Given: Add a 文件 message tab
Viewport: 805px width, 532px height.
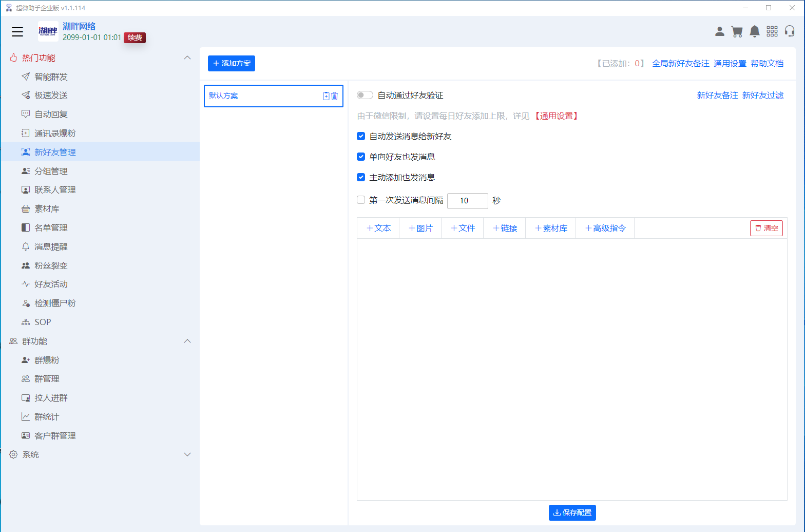Looking at the screenshot, I should (x=463, y=229).
